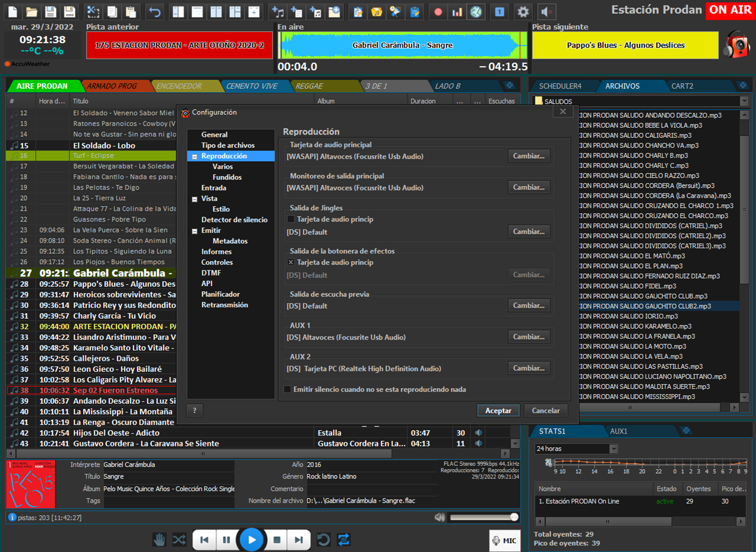
Task: Click the undo arrow in the toolbar
Action: click(155, 12)
